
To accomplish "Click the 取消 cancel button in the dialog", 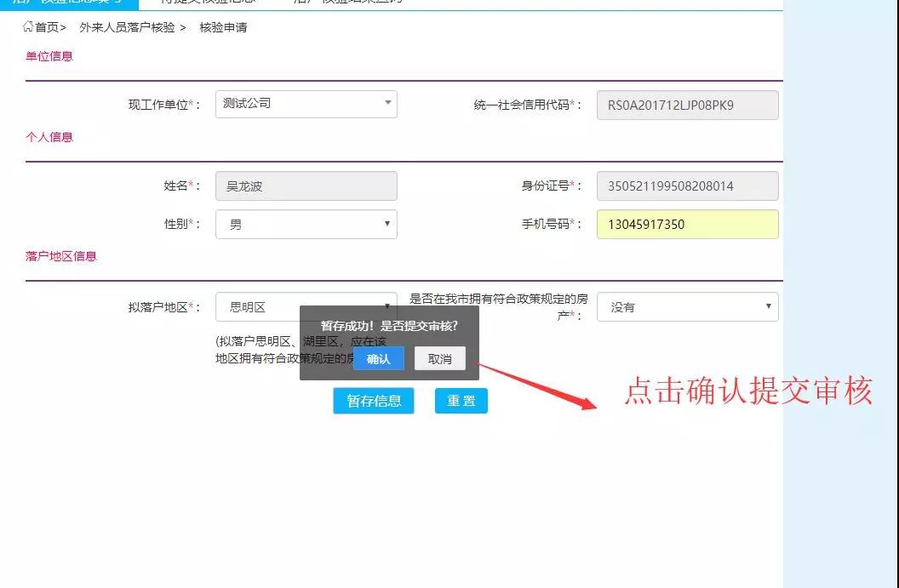I will [439, 358].
